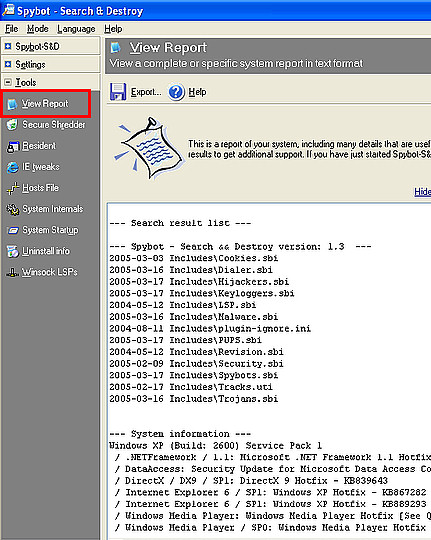This screenshot has height=540, width=431.
Task: Select the Winsock LSPs label
Action: point(50,272)
